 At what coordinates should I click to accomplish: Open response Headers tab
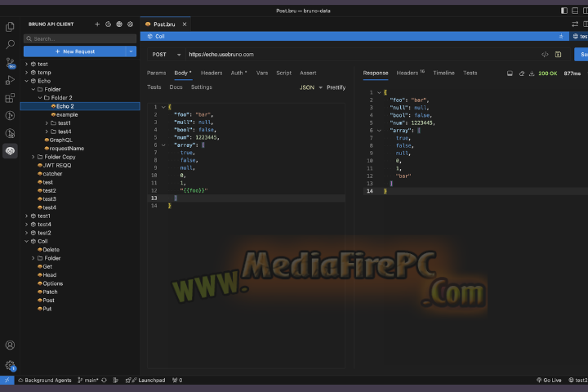(x=410, y=73)
